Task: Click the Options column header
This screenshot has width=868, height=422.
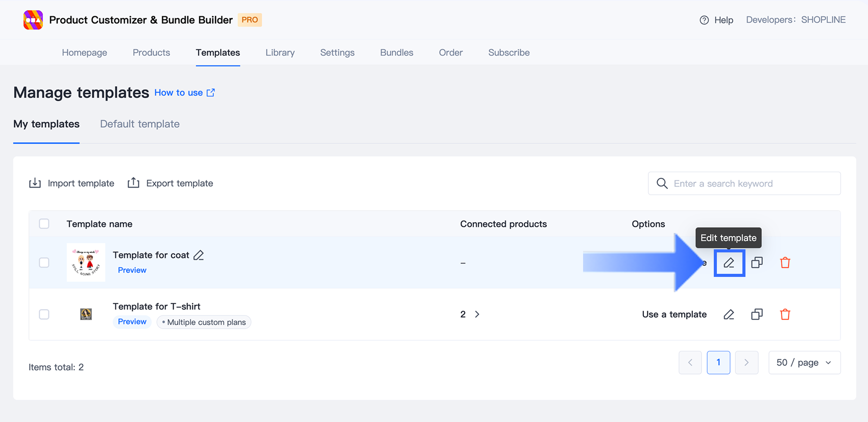Action: pos(648,224)
